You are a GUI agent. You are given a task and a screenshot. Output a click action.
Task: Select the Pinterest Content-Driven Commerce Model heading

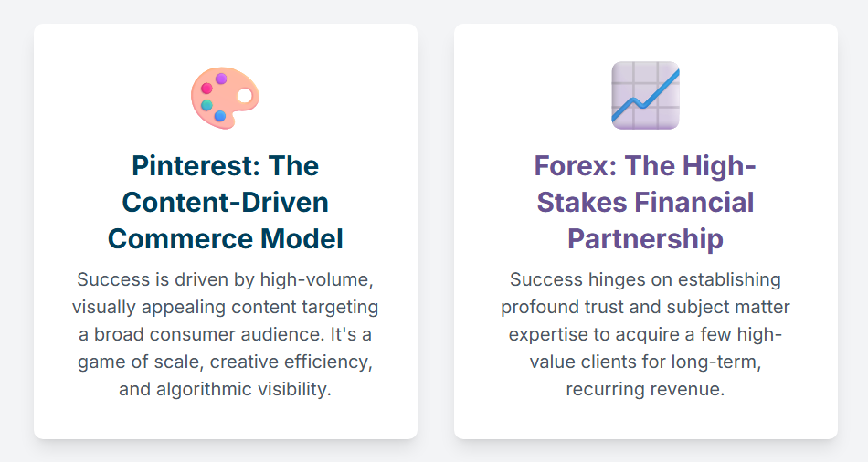226,202
